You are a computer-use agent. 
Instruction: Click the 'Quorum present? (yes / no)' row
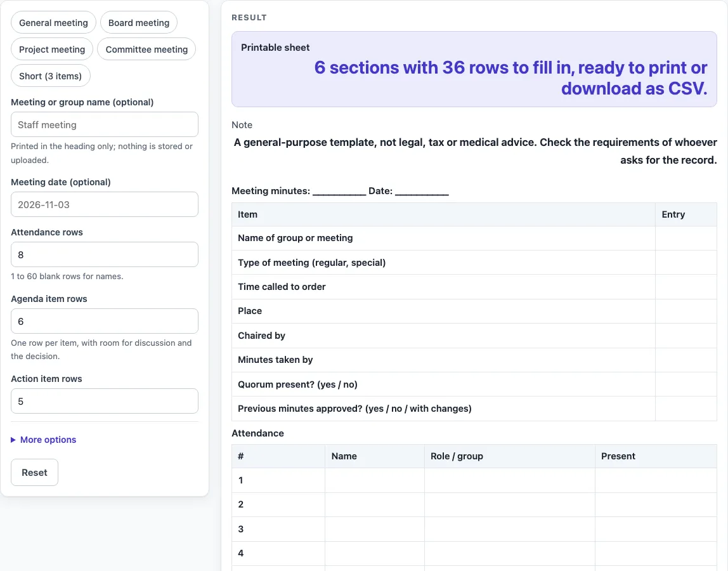pos(474,384)
